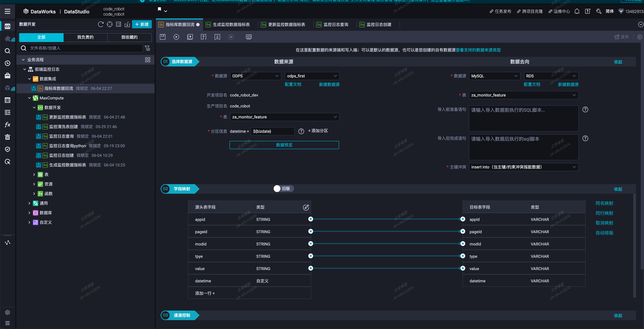
Task: Click help icon beside 导入前准备语句
Action: click(x=585, y=109)
